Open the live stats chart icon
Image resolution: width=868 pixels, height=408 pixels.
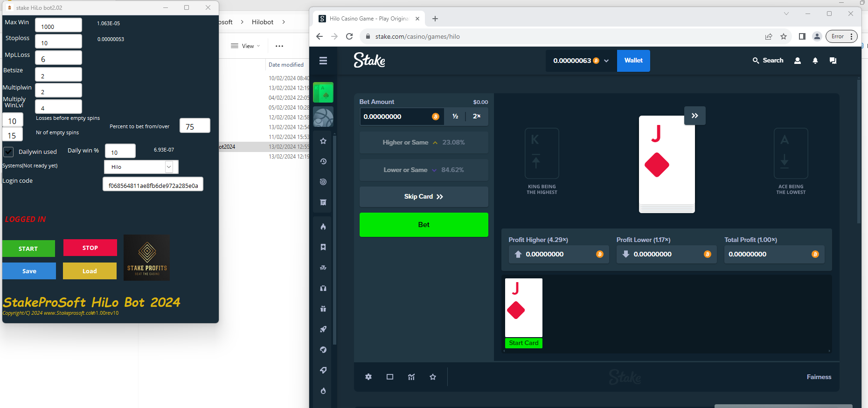(x=411, y=377)
